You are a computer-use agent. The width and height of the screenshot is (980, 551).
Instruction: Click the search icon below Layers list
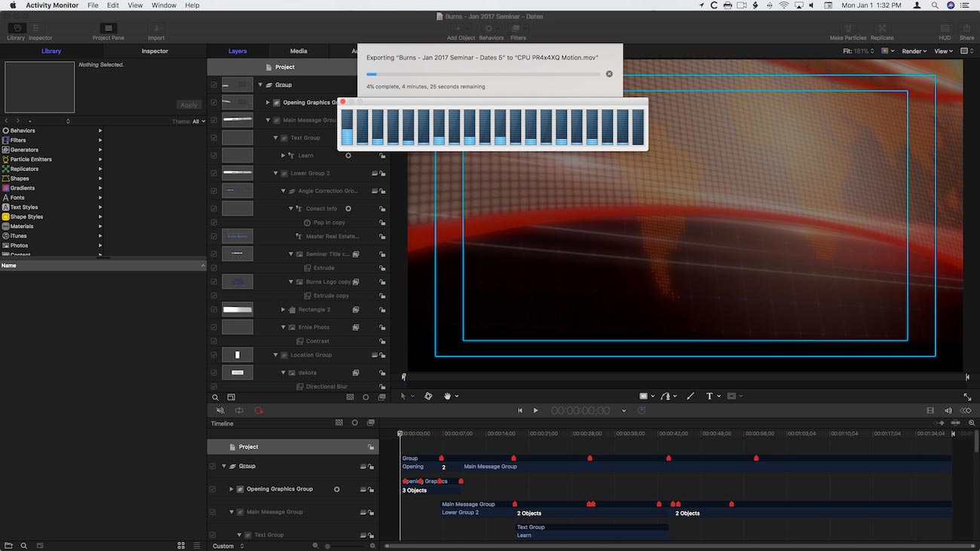click(216, 397)
